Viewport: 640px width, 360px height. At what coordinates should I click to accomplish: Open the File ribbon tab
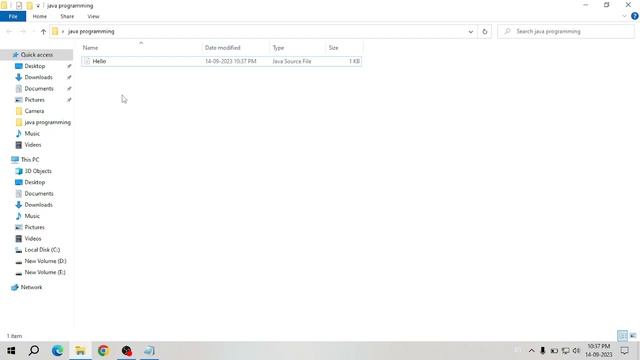(13, 16)
